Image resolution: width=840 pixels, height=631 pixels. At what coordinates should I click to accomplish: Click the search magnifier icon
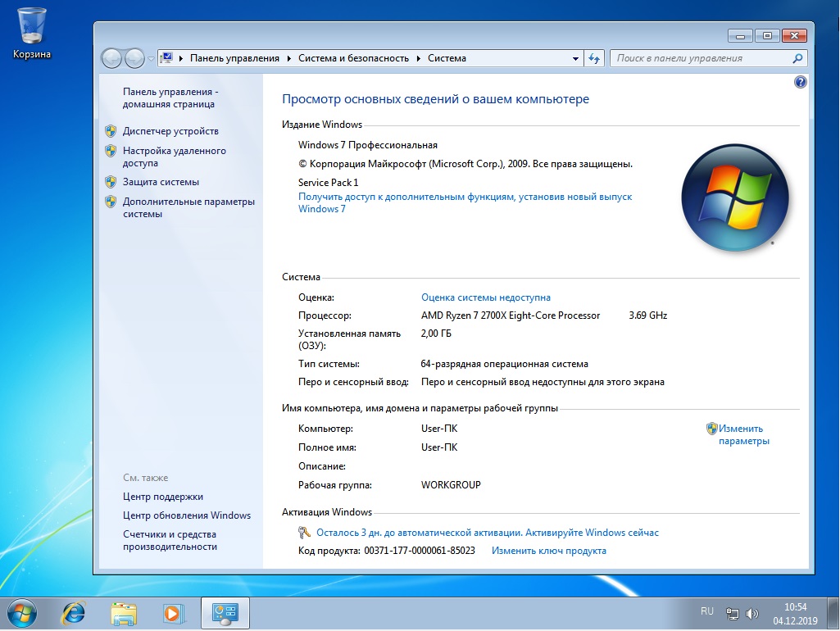(x=797, y=59)
